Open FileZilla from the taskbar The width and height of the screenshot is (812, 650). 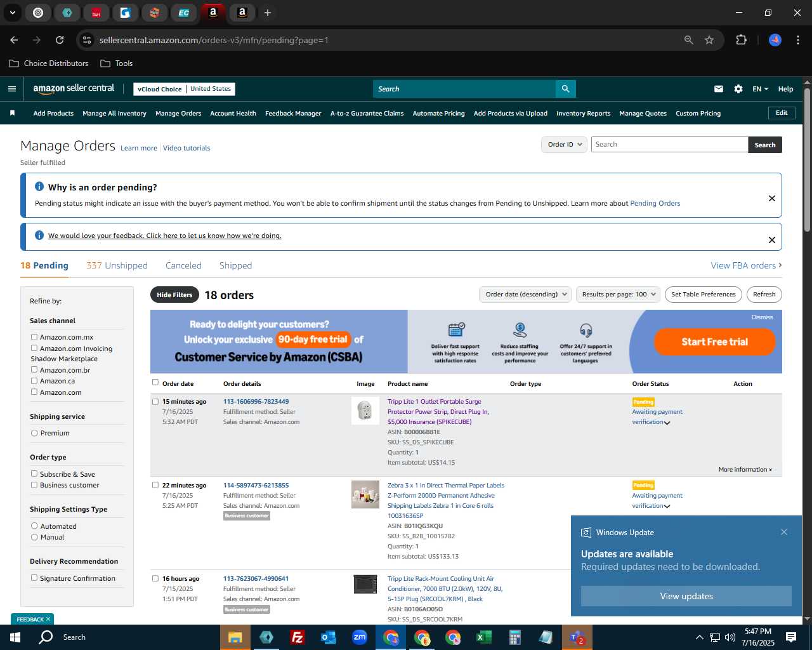click(297, 637)
